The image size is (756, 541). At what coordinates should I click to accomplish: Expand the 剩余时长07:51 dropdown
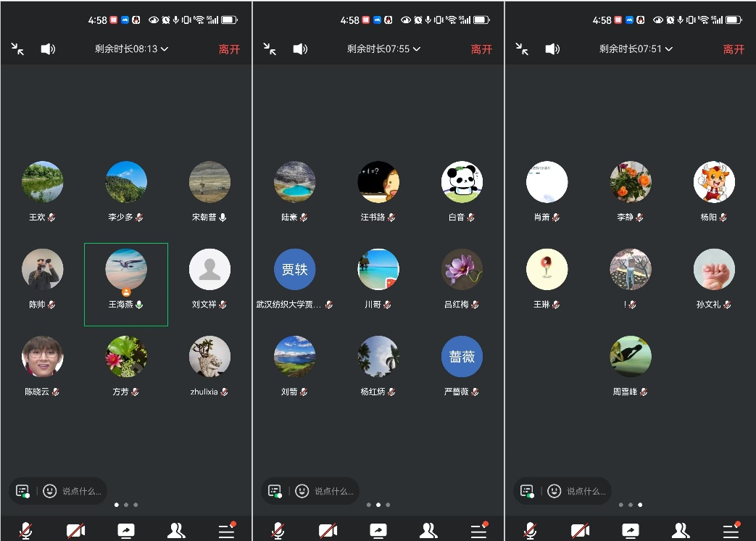click(x=636, y=49)
